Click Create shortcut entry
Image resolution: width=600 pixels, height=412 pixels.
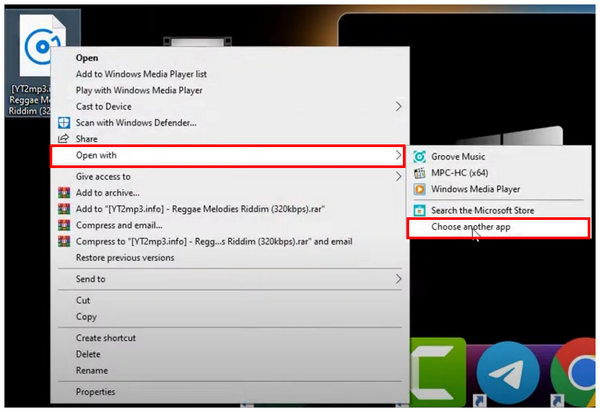106,338
